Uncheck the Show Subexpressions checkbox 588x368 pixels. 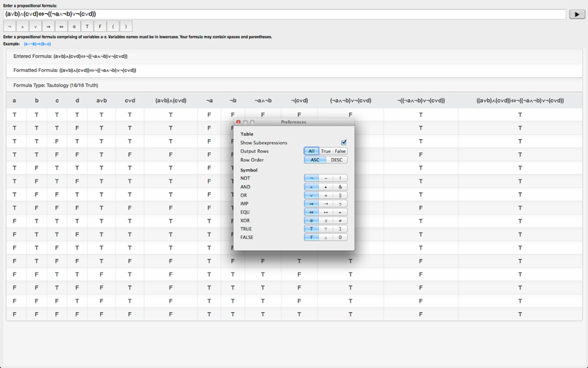343,142
